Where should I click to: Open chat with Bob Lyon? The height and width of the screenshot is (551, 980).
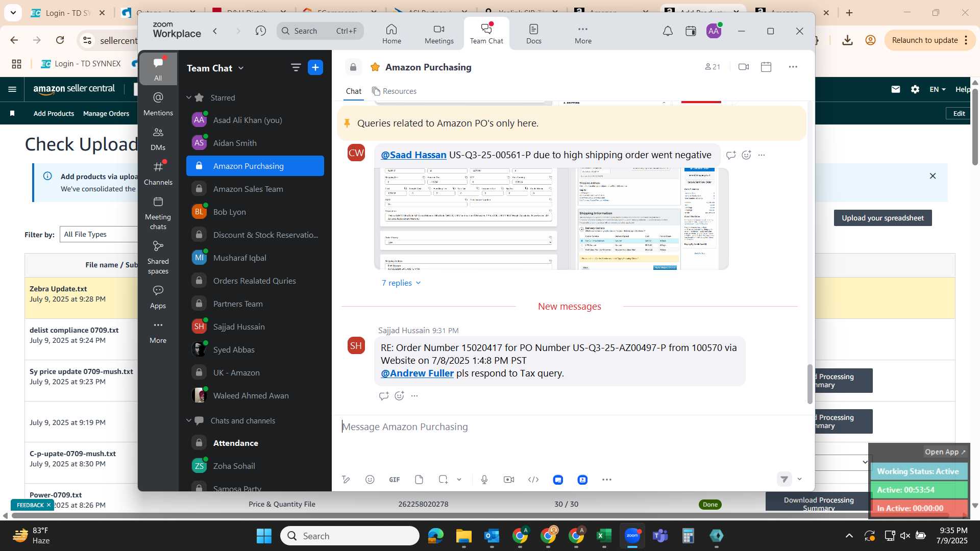click(255, 212)
